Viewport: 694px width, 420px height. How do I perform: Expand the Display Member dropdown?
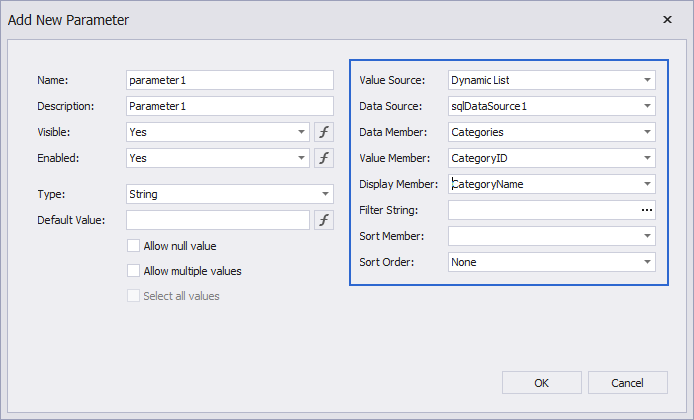(647, 184)
